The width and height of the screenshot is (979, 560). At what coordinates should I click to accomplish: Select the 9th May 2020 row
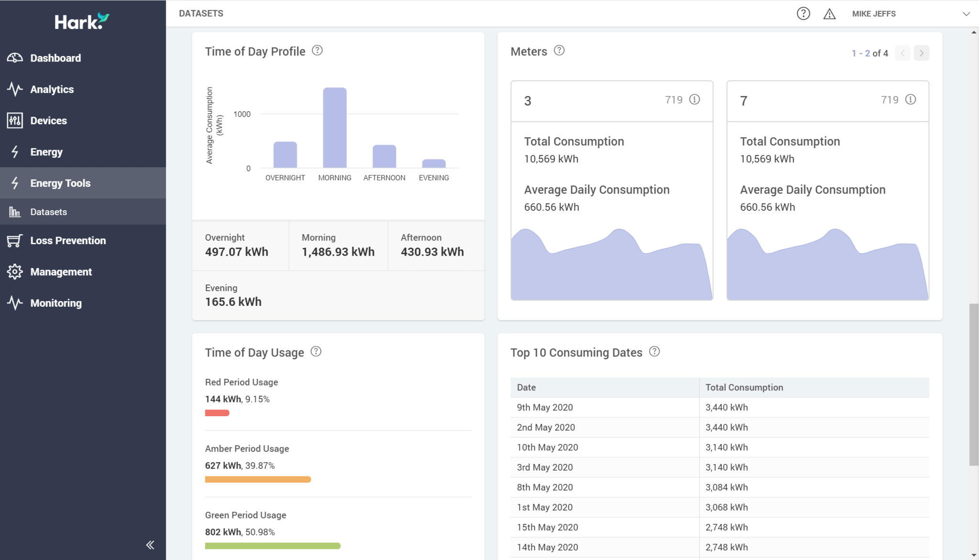pos(720,408)
